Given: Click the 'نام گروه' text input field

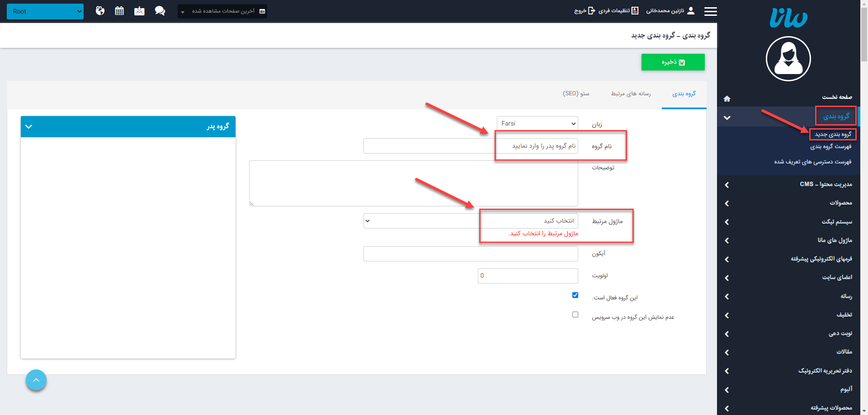Looking at the screenshot, I should tap(470, 146).
